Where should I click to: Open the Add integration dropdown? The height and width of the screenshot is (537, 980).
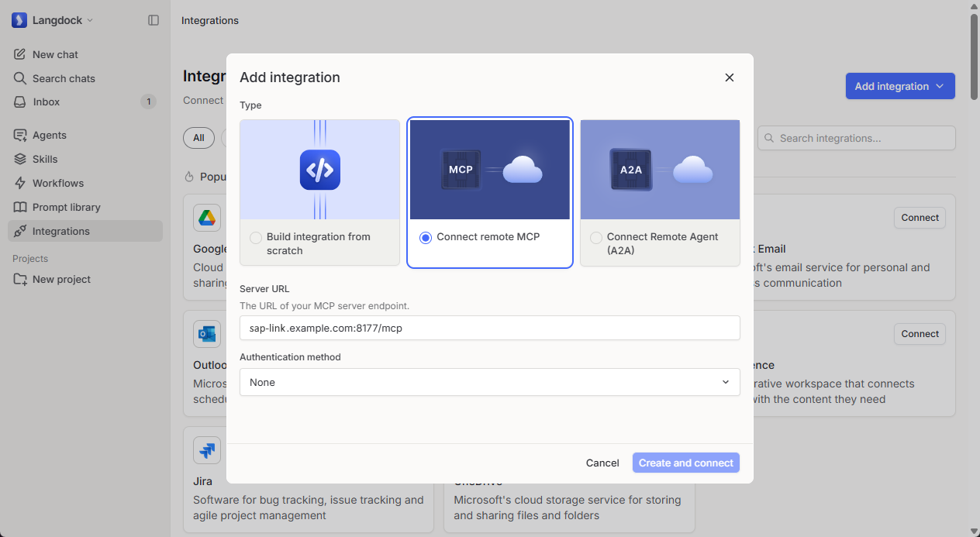pyautogui.click(x=899, y=86)
